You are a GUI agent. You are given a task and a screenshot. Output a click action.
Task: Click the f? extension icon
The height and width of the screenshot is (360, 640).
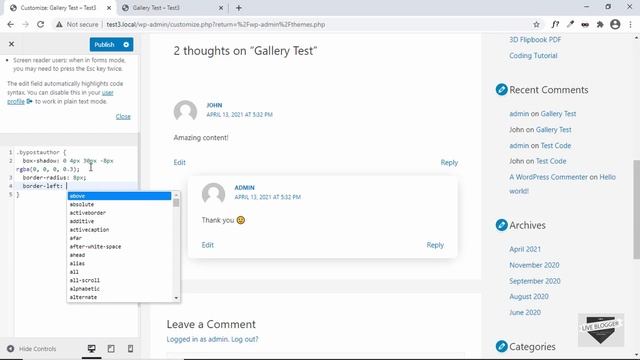coord(555,24)
